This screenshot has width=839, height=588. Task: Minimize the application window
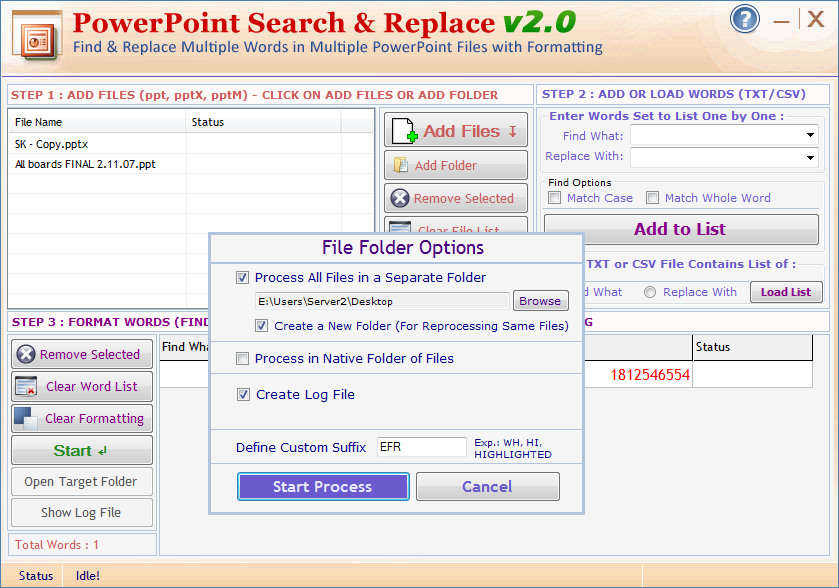[781, 21]
